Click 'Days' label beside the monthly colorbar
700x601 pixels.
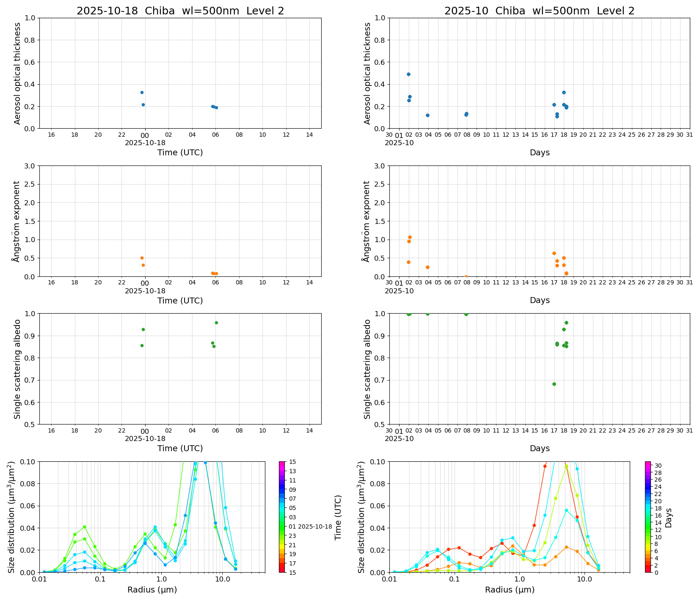click(x=668, y=517)
